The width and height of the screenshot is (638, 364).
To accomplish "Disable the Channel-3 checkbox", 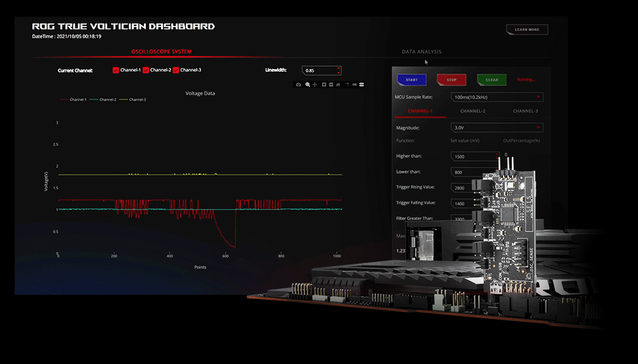I will (x=176, y=70).
